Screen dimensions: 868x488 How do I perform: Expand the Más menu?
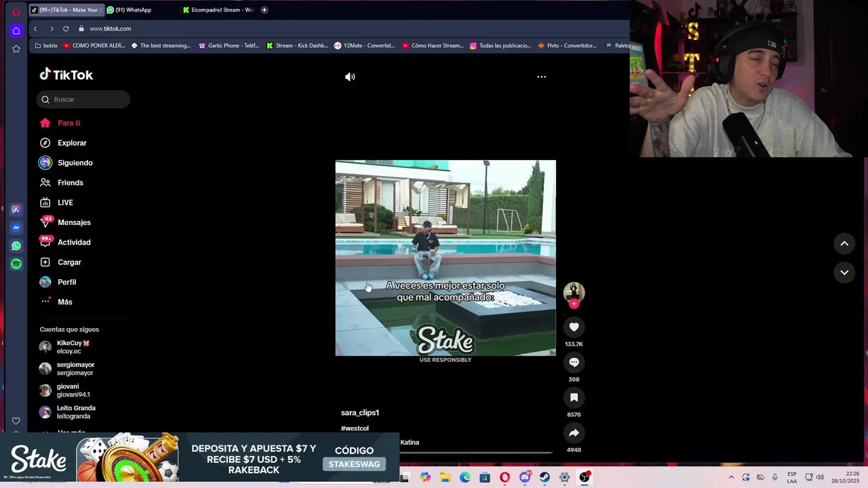(x=56, y=302)
